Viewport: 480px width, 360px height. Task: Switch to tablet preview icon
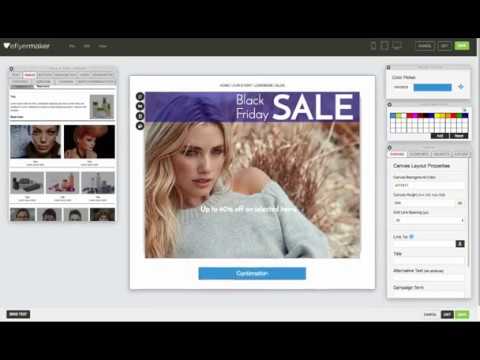[384, 46]
